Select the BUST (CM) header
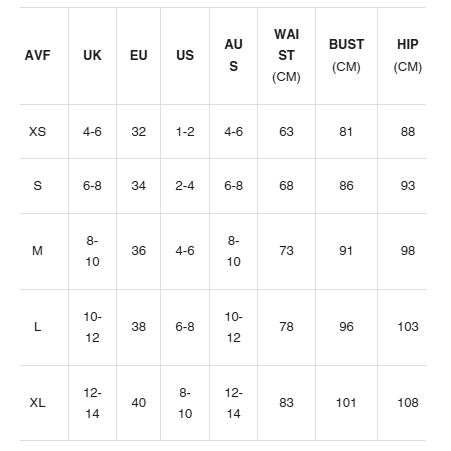 (346, 55)
